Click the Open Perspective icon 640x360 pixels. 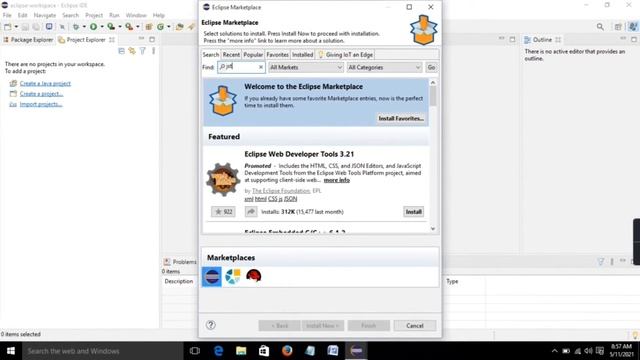click(x=618, y=27)
